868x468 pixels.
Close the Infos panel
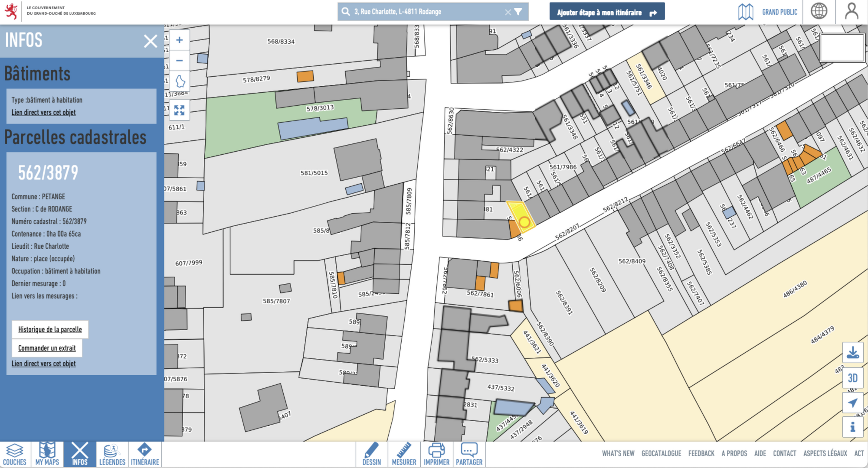[x=150, y=41]
